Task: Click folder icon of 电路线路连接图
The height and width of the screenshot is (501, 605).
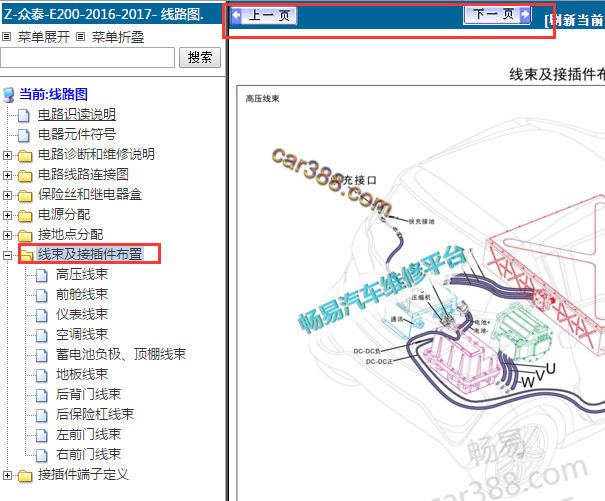Action: click(x=25, y=176)
